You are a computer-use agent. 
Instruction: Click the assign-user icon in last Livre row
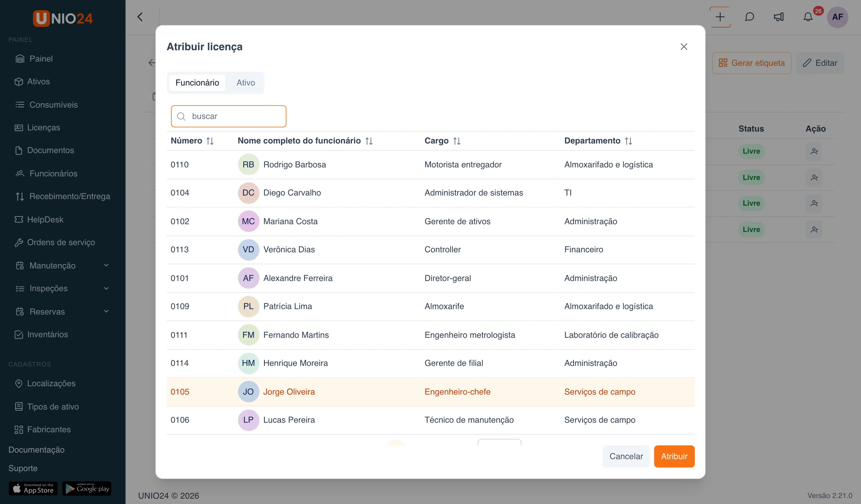pyautogui.click(x=814, y=229)
